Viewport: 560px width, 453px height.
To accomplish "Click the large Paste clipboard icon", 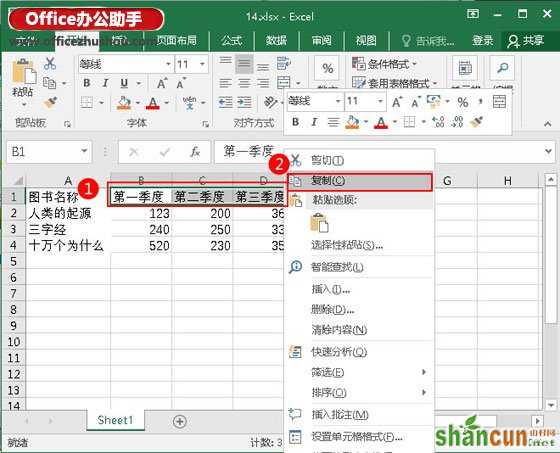I will coord(24,71).
